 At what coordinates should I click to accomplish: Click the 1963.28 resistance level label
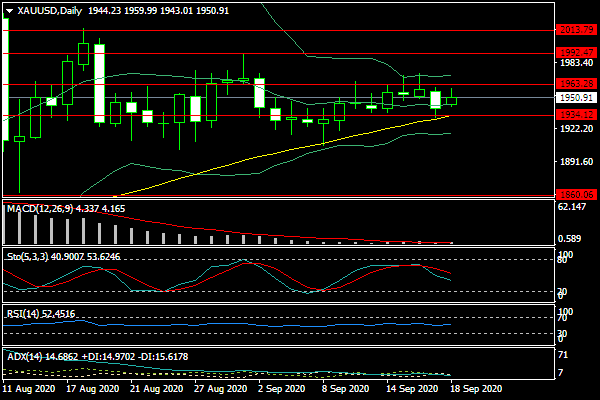576,85
